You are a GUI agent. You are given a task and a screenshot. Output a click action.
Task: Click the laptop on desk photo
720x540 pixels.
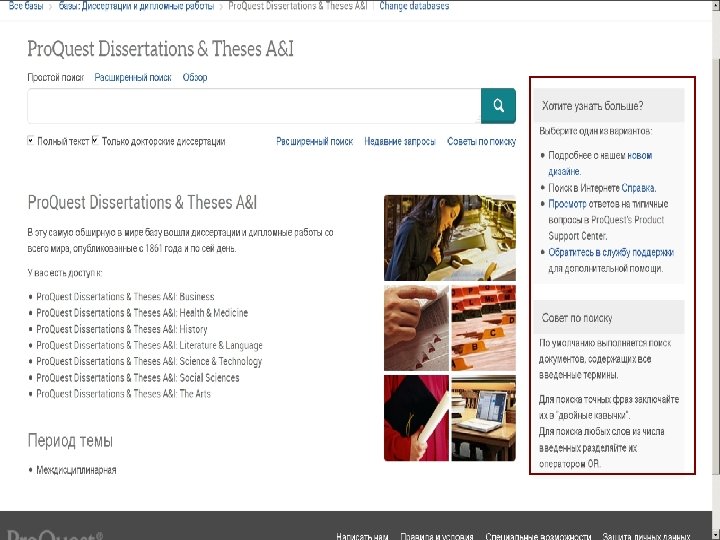pos(484,418)
